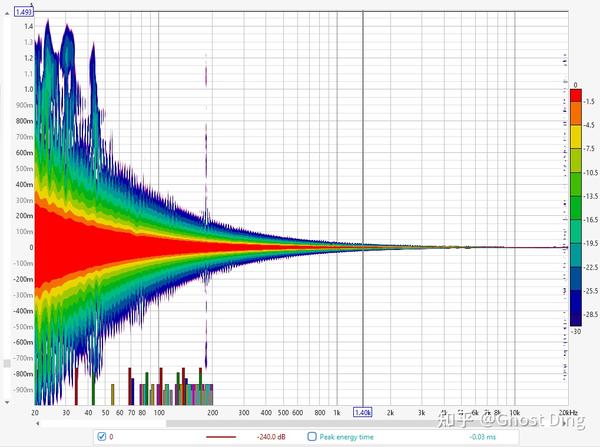600x447 pixels.
Task: Click the 1k frequency axis label
Action: (x=337, y=413)
